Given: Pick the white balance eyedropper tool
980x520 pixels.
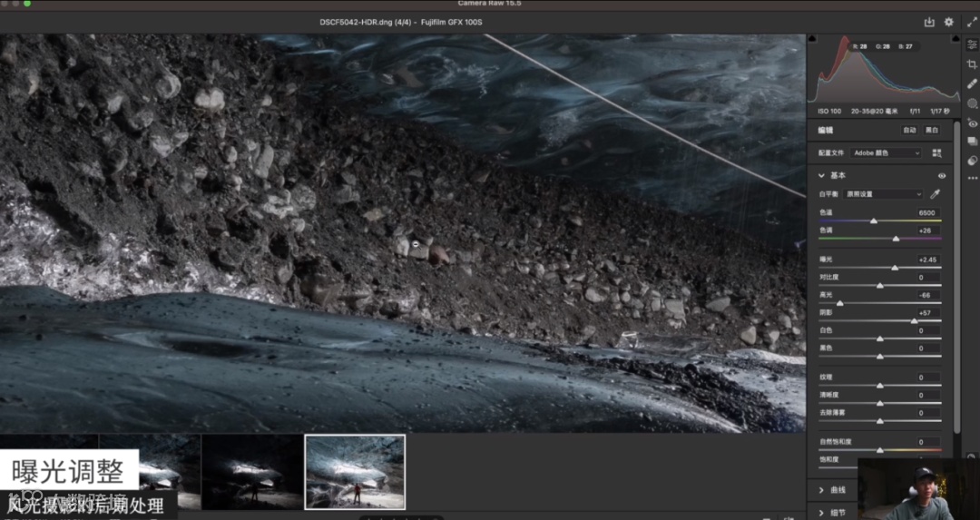Looking at the screenshot, I should pos(936,194).
